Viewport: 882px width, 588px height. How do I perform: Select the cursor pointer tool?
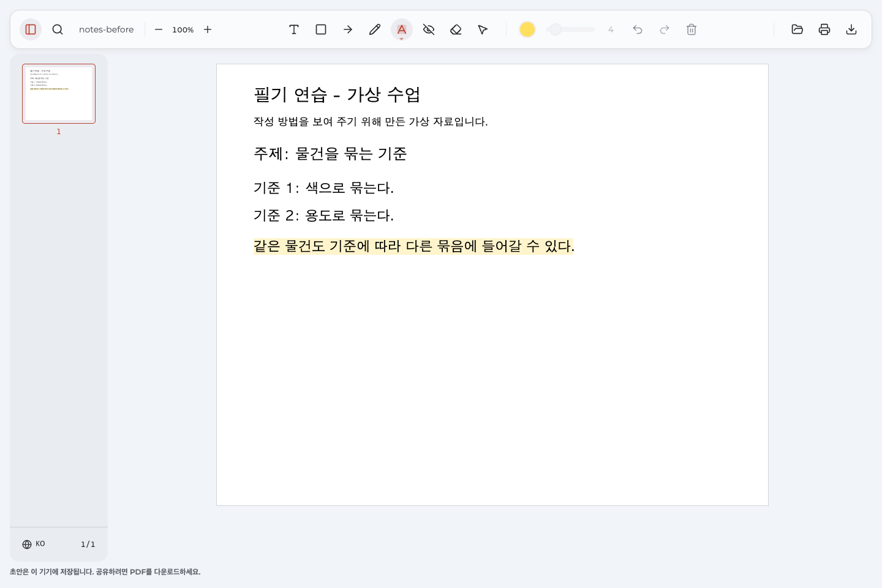pos(483,29)
